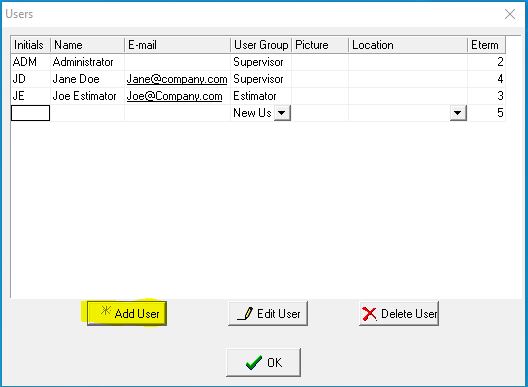The width and height of the screenshot is (528, 387).
Task: Select the JE initials cell
Action: (30, 96)
